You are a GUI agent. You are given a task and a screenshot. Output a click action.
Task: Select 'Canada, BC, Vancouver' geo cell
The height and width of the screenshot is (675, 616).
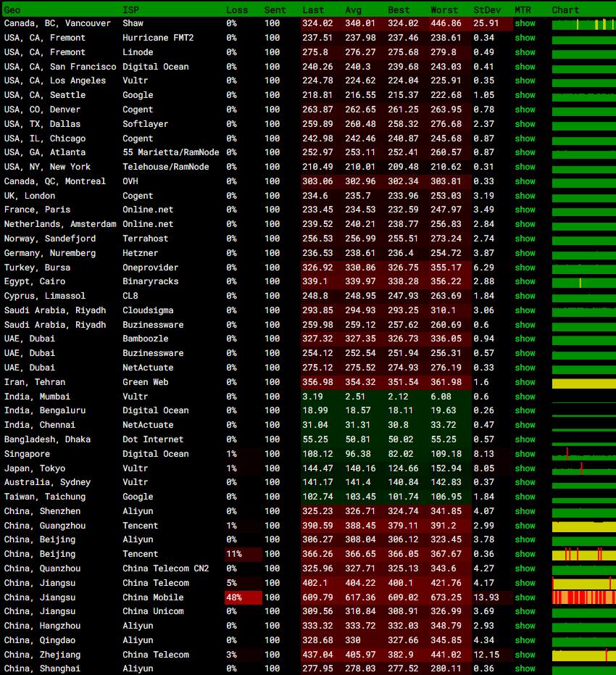[x=57, y=23]
